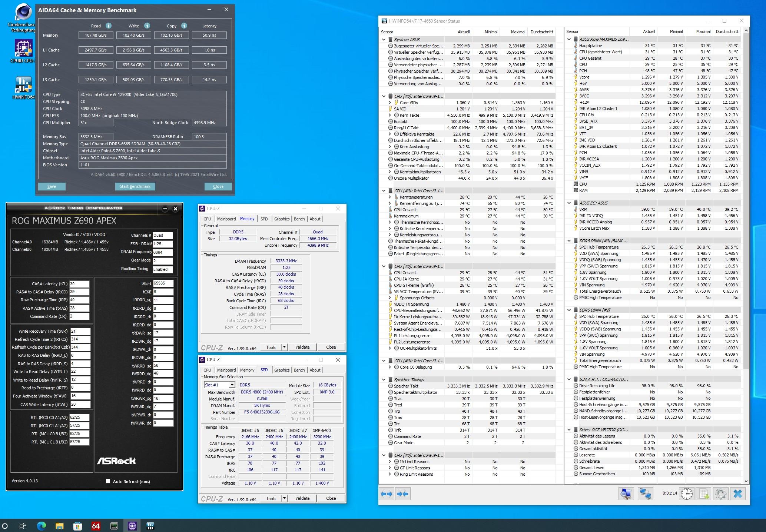Collapse the System: ASUS group in HWiNFO

384,39
